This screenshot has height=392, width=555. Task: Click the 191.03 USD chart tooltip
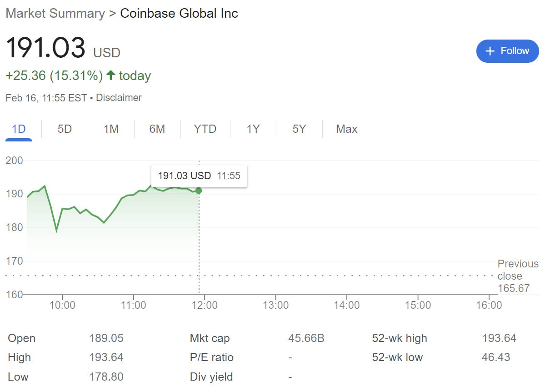click(x=199, y=176)
